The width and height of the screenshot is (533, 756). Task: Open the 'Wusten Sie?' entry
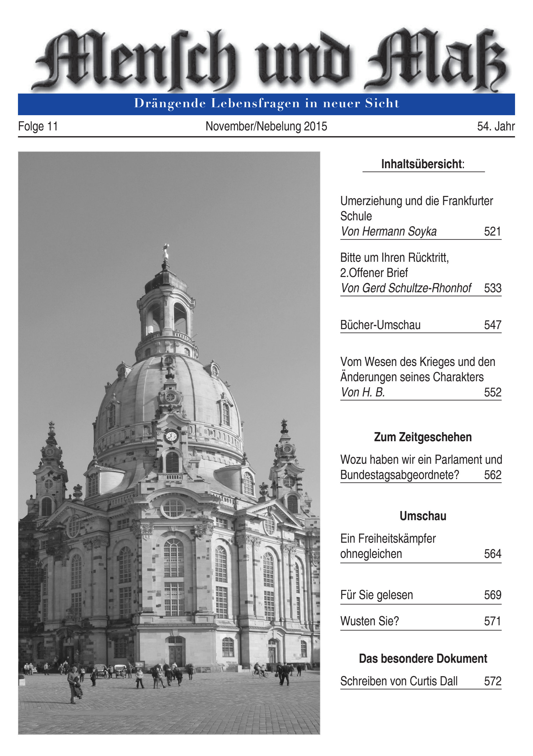[369, 621]
